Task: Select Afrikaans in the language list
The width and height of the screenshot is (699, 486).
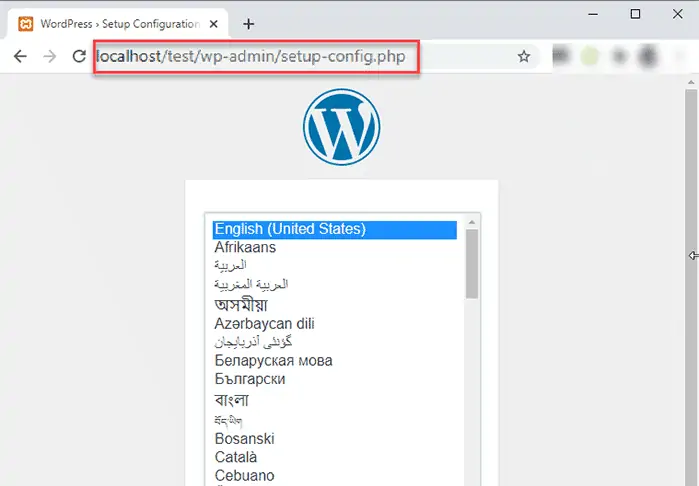Action: click(335, 247)
